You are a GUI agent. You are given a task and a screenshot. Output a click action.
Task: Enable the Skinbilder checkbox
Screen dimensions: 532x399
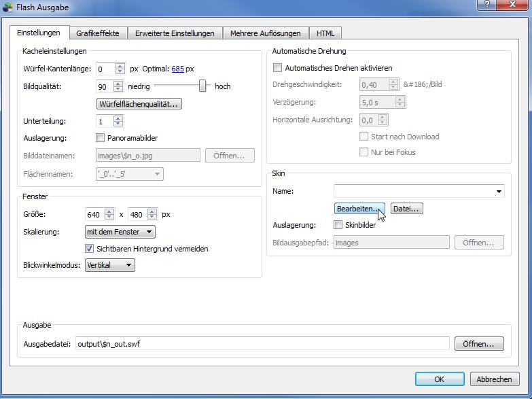pyautogui.click(x=338, y=225)
